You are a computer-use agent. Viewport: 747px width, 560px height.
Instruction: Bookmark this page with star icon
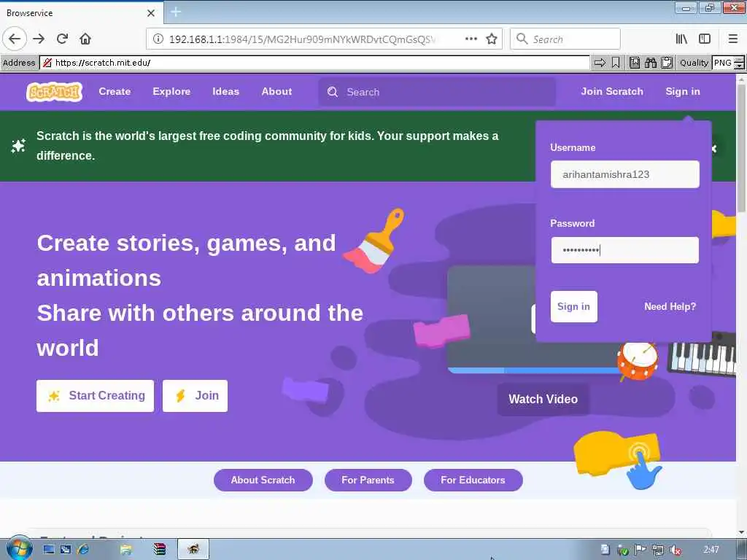492,39
